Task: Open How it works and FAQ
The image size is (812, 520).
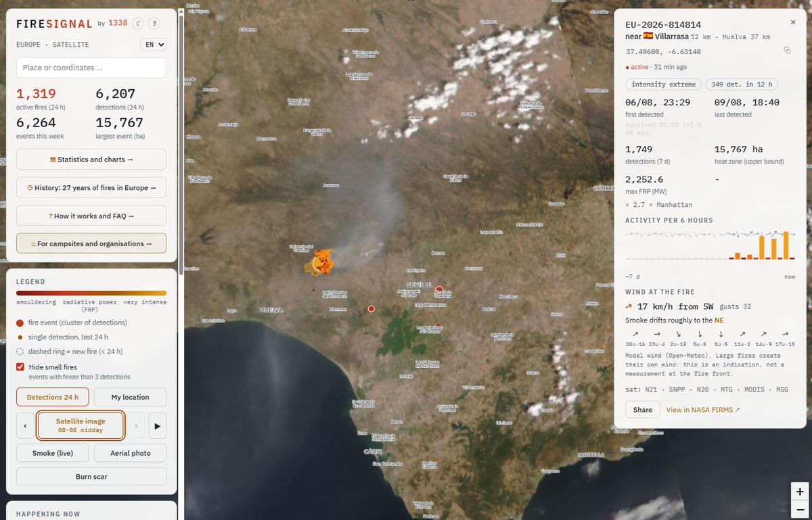Action: [x=91, y=216]
